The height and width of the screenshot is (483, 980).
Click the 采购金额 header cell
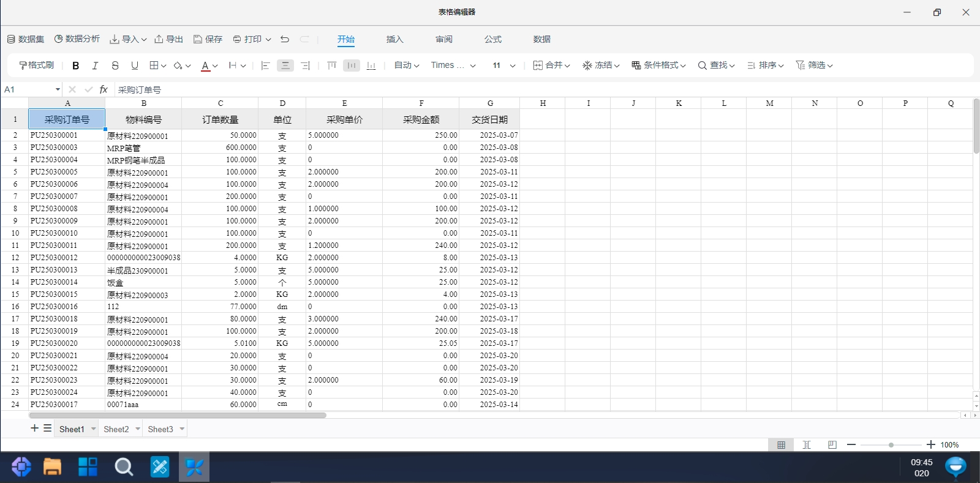tap(421, 119)
